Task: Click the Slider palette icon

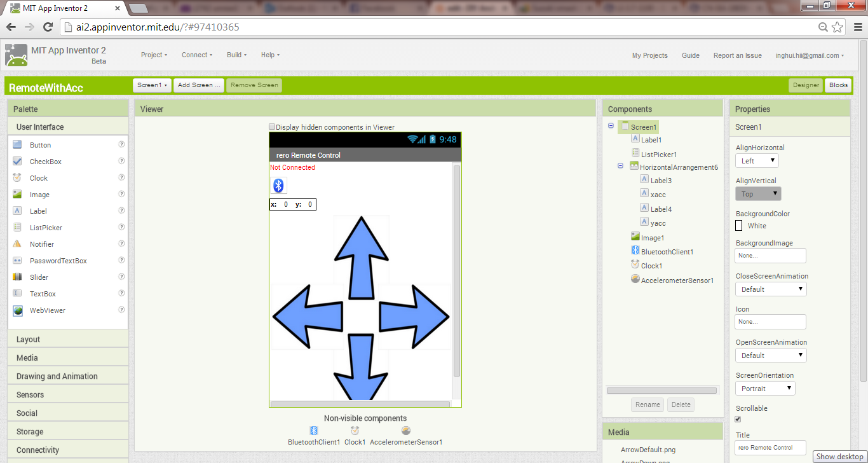Action: pos(17,277)
